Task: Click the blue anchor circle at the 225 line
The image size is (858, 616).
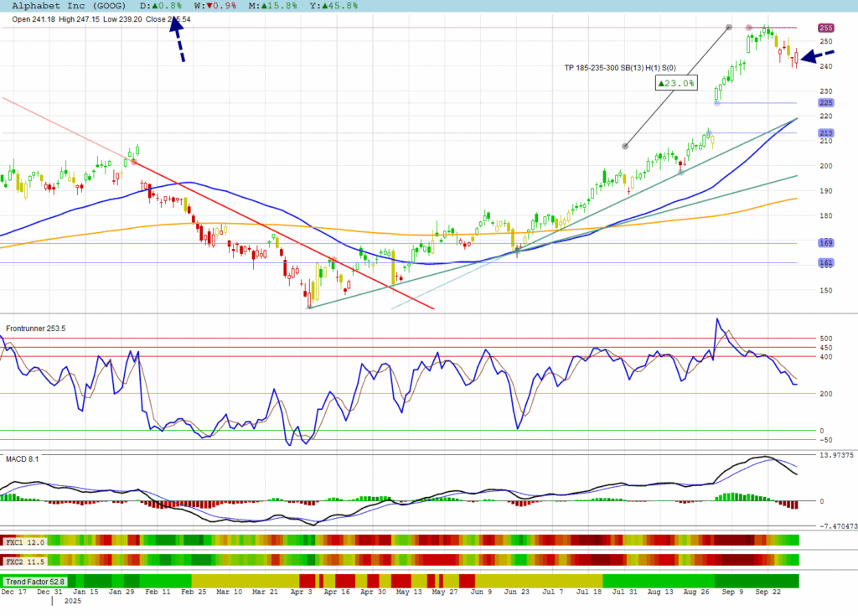Action: point(716,103)
